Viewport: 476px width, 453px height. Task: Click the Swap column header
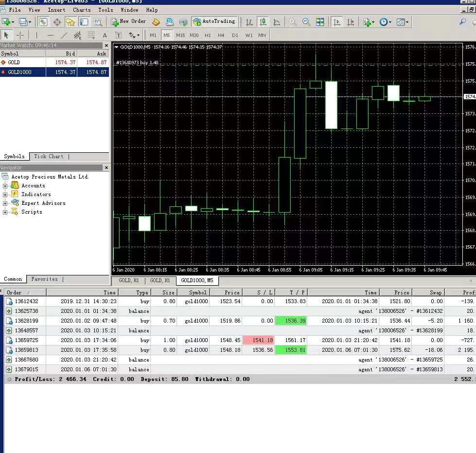click(x=428, y=292)
